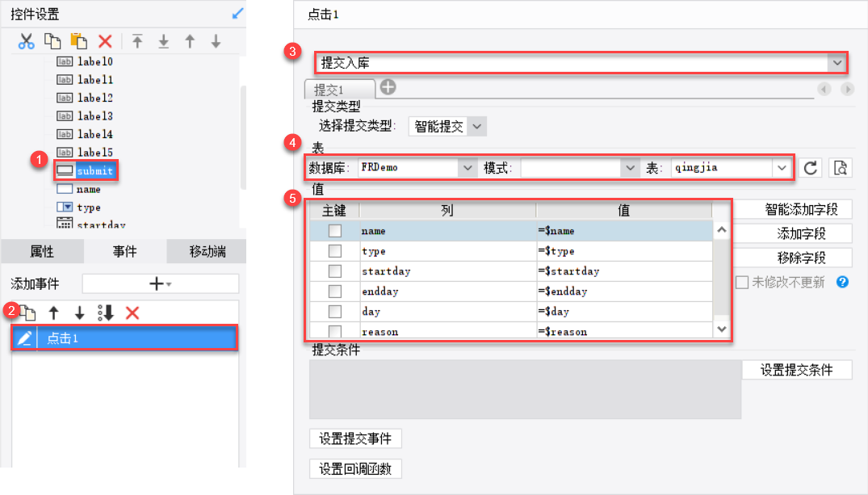The width and height of the screenshot is (868, 495).
Task: Toggle primary key checkbox for day row
Action: point(335,311)
